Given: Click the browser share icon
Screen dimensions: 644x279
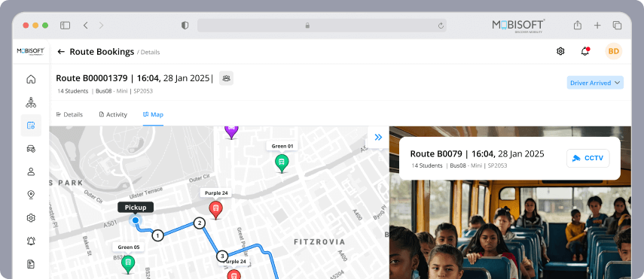Looking at the screenshot, I should (578, 25).
